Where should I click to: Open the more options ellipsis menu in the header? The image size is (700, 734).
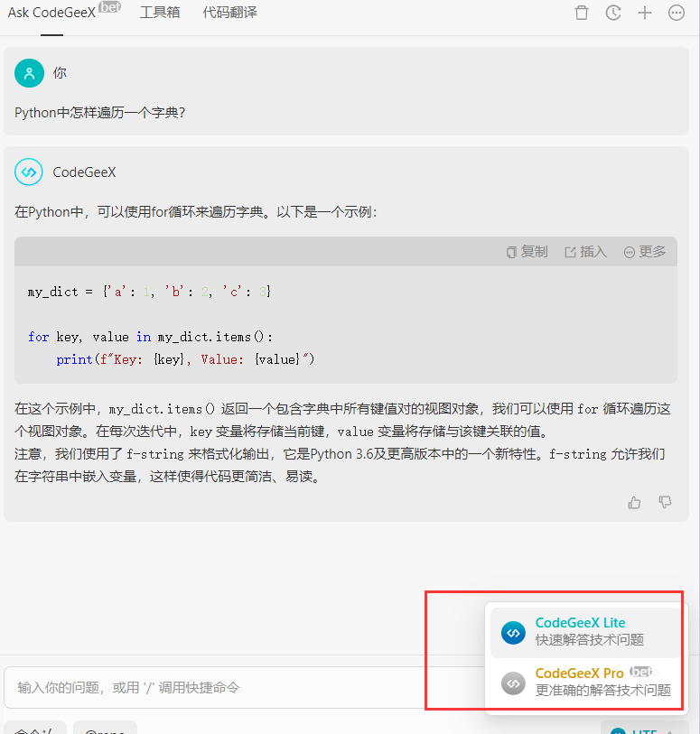pyautogui.click(x=677, y=13)
